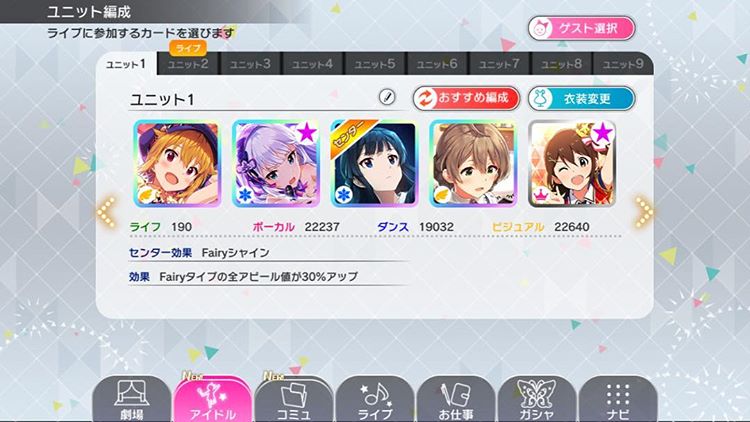Open アイドル idol menu in bottom bar
This screenshot has width=750, height=422.
[x=212, y=399]
